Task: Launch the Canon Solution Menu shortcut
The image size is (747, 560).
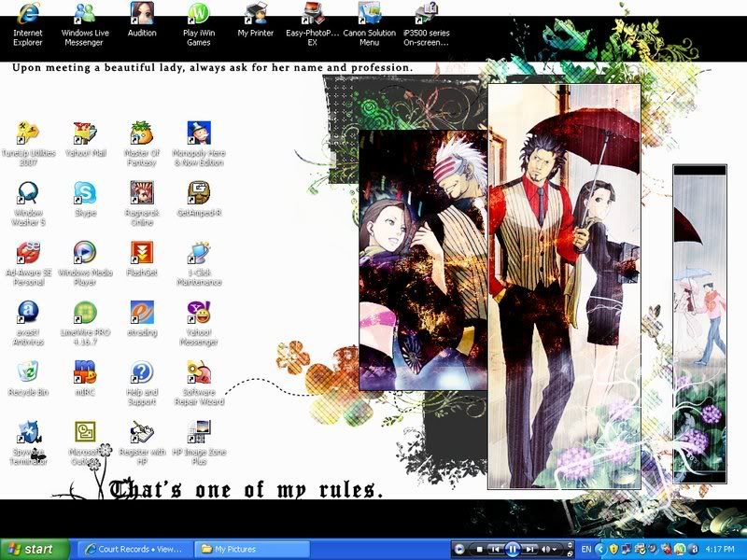Action: tap(369, 24)
